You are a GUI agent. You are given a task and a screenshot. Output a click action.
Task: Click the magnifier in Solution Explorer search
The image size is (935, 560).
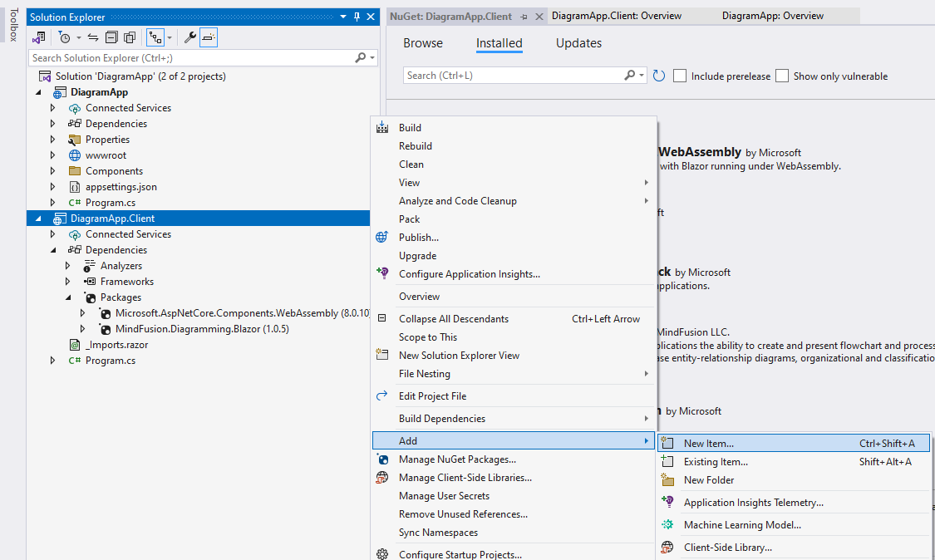click(360, 57)
